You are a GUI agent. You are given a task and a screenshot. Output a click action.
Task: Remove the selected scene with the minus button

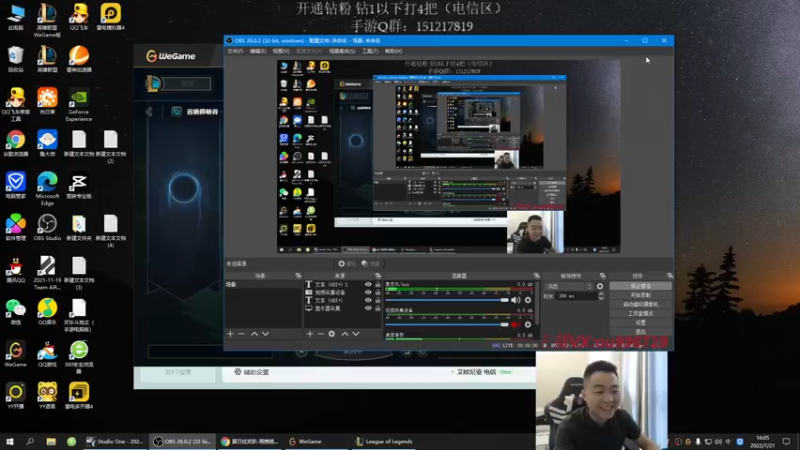coord(241,334)
